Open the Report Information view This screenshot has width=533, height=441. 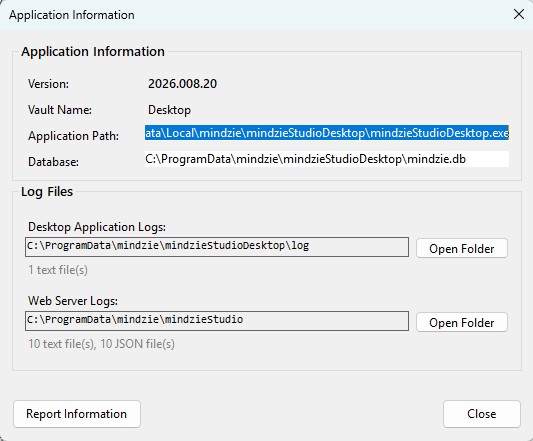(77, 414)
